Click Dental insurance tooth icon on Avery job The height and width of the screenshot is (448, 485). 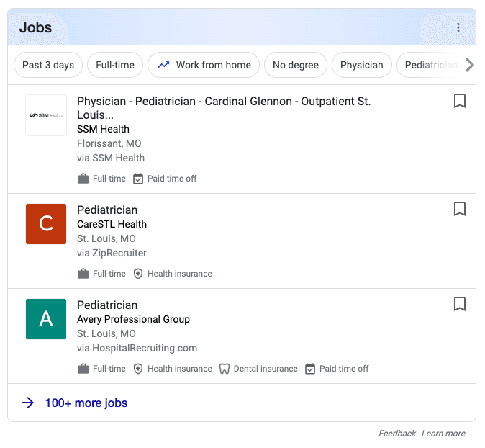coord(225,369)
